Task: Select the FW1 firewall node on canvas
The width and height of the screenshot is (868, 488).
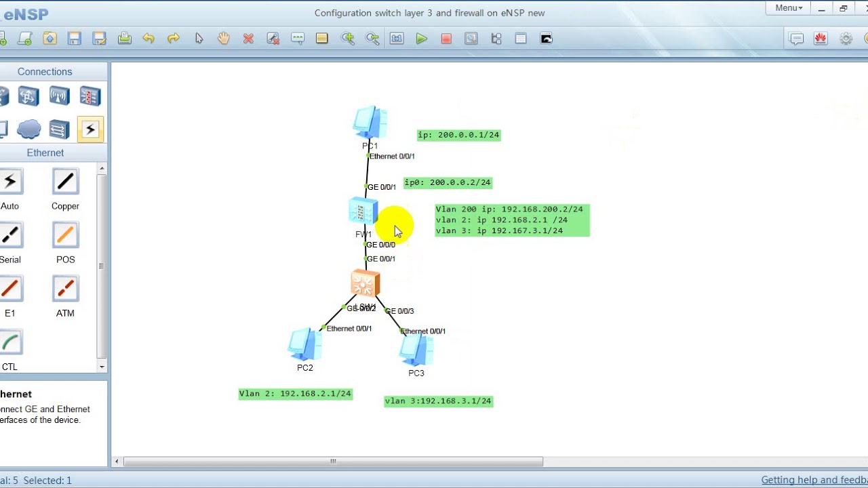Action: click(363, 211)
